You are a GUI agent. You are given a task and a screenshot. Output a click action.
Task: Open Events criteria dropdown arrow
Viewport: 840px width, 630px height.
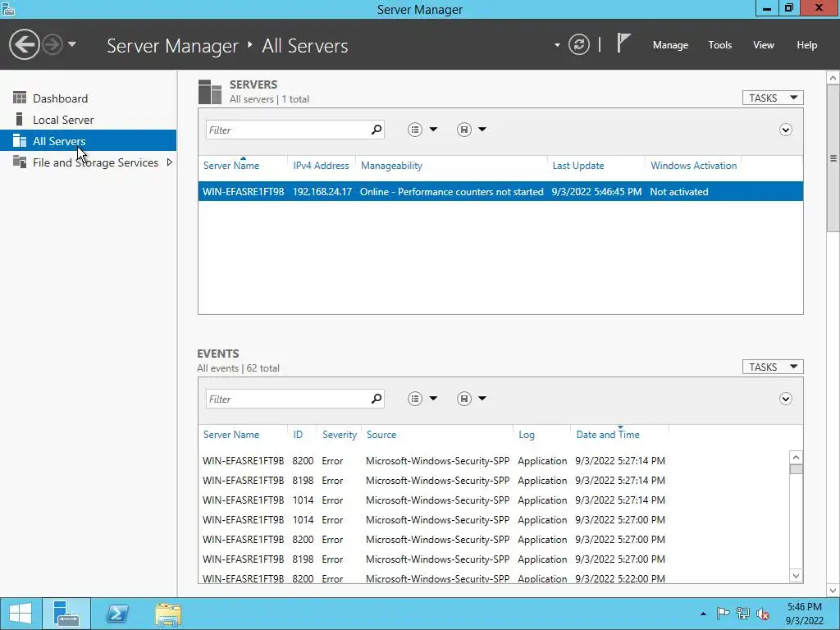[433, 399]
